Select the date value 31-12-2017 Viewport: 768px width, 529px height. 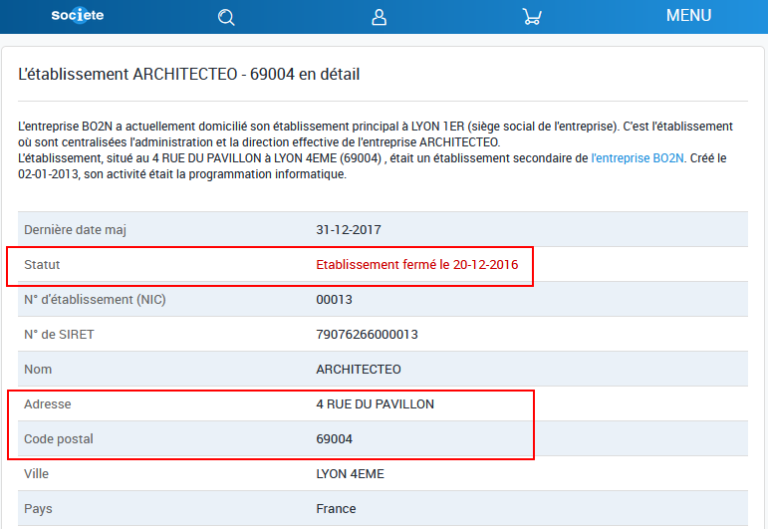click(x=348, y=230)
